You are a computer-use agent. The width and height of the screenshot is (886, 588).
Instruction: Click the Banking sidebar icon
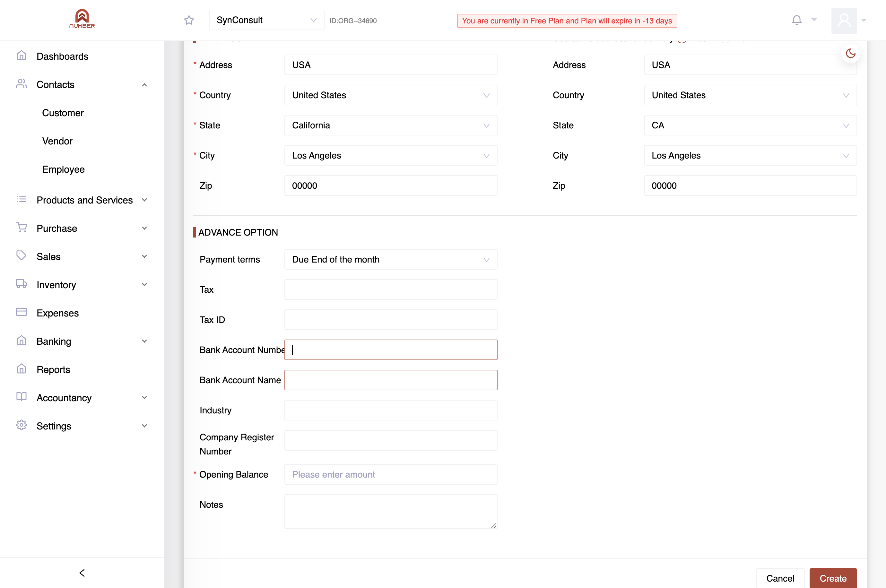coord(22,341)
